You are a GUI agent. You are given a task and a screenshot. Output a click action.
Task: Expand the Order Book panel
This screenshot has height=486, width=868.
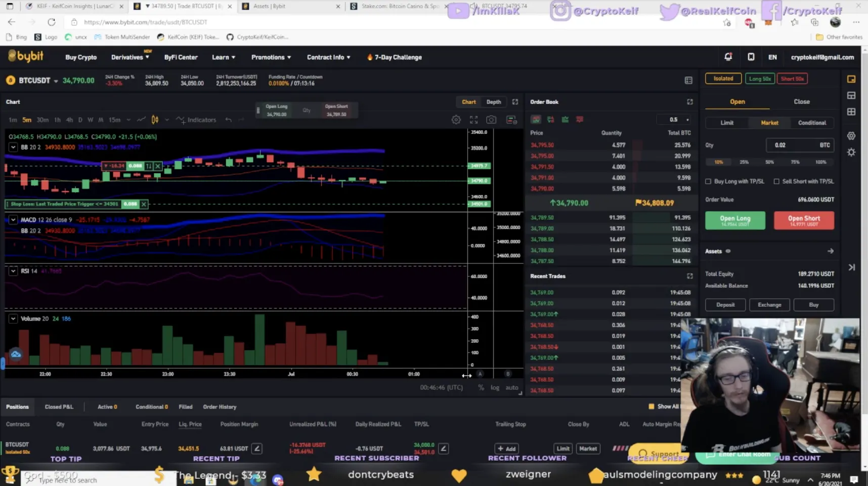pyautogui.click(x=689, y=102)
